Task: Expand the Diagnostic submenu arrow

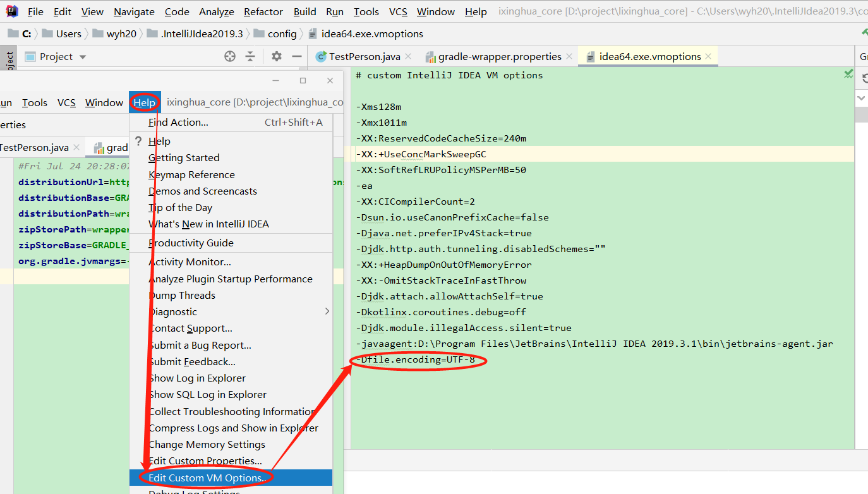Action: pyautogui.click(x=327, y=311)
